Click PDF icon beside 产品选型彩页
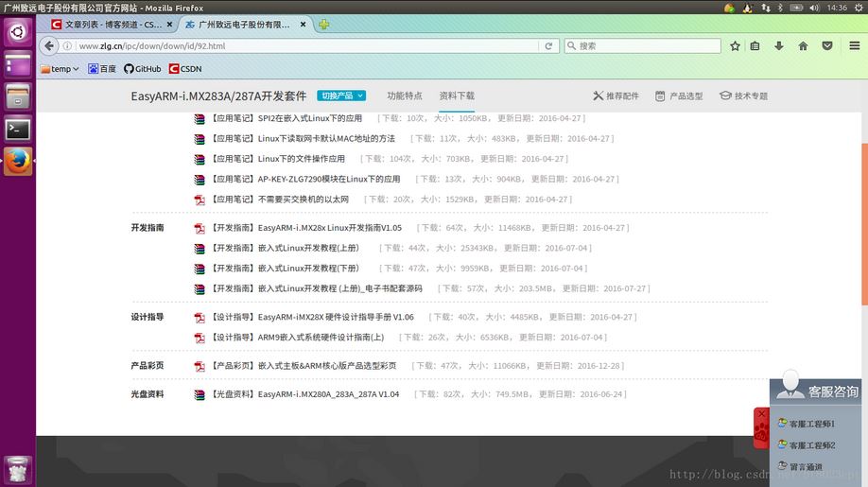This screenshot has height=487, width=868. [x=200, y=366]
